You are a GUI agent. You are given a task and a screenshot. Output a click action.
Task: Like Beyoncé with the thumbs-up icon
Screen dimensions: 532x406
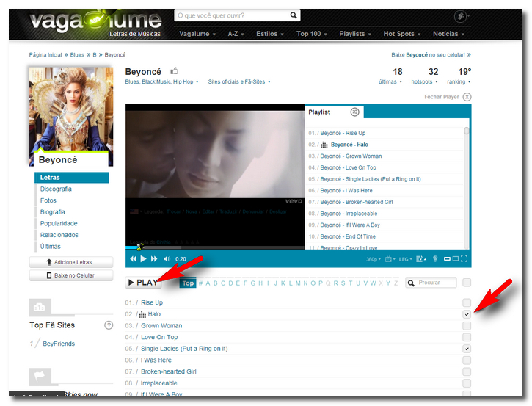[174, 71]
